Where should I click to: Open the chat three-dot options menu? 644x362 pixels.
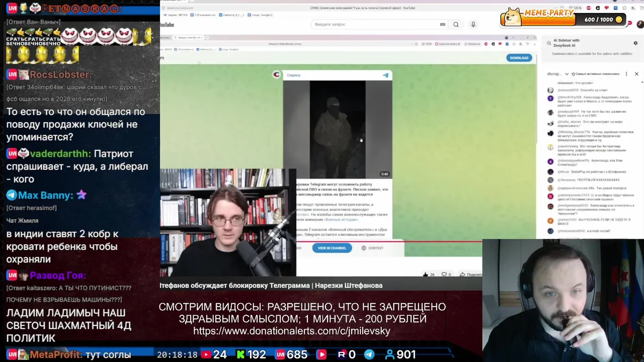coord(626,74)
